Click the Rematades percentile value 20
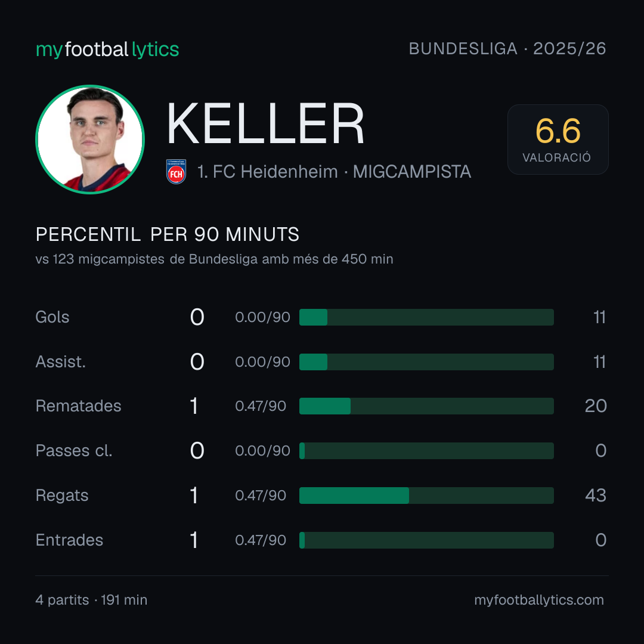 click(596, 406)
